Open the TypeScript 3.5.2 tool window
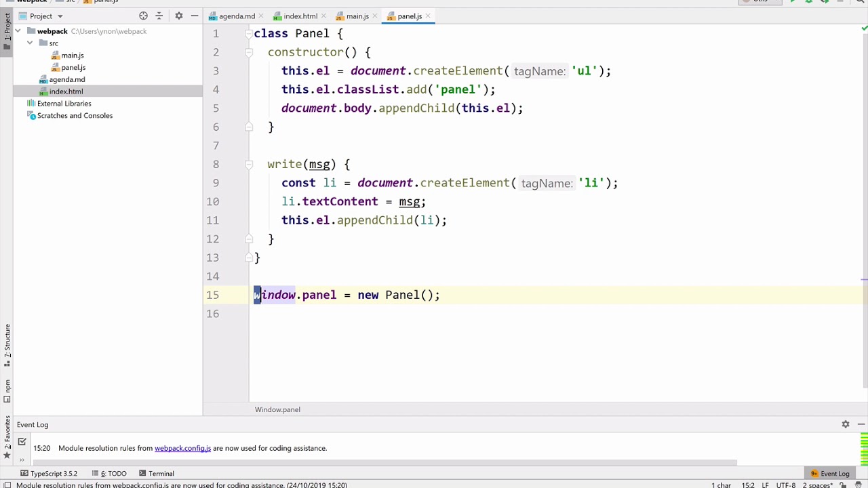This screenshot has width=868, height=488. 49,474
